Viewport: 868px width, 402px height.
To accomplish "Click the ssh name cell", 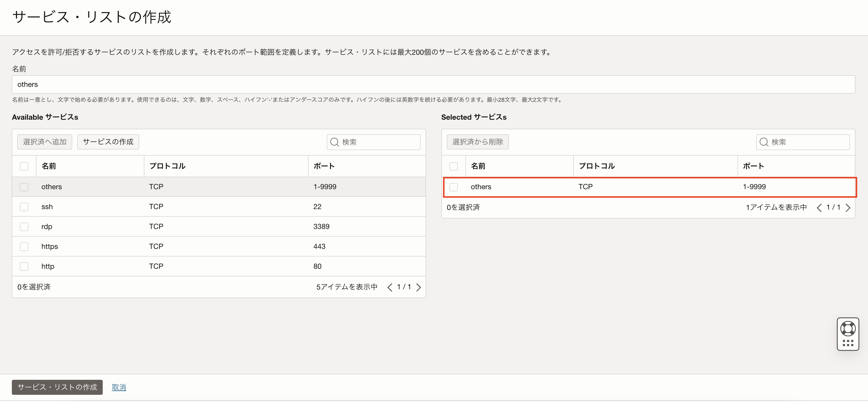I will pyautogui.click(x=47, y=207).
